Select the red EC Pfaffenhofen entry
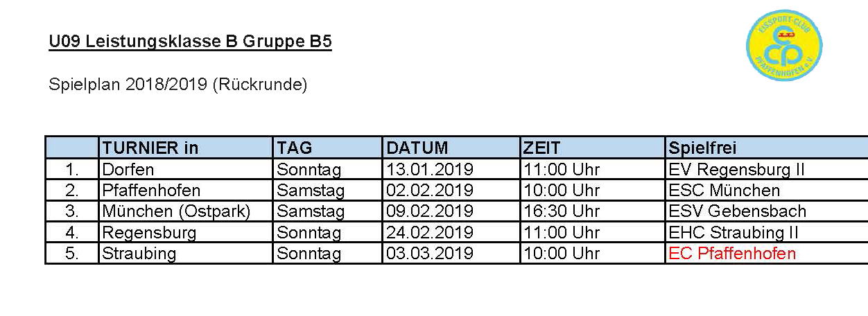This screenshot has width=868, height=316. (732, 253)
